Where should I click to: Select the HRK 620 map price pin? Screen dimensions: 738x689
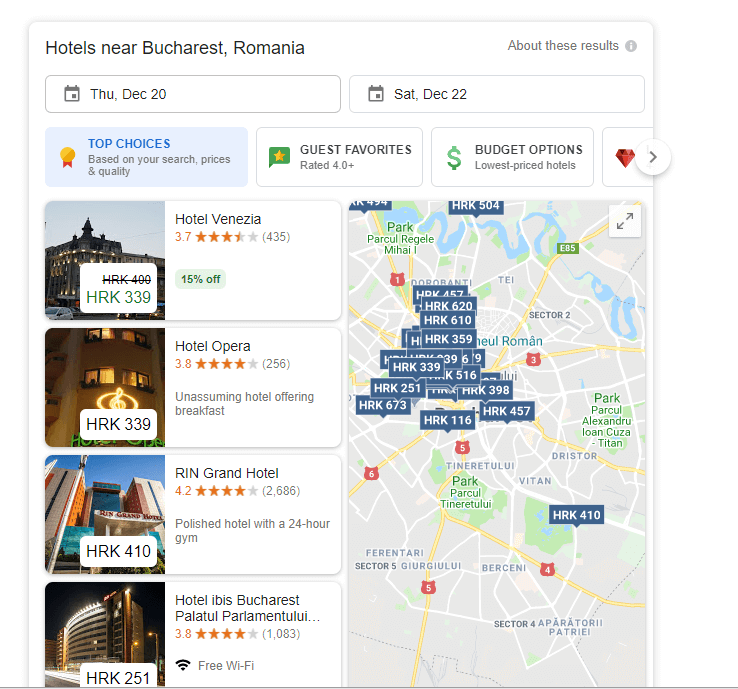pyautogui.click(x=449, y=305)
